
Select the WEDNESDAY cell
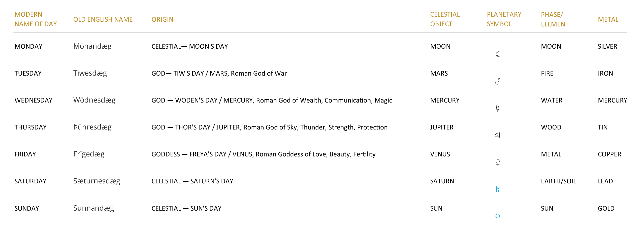click(x=34, y=100)
